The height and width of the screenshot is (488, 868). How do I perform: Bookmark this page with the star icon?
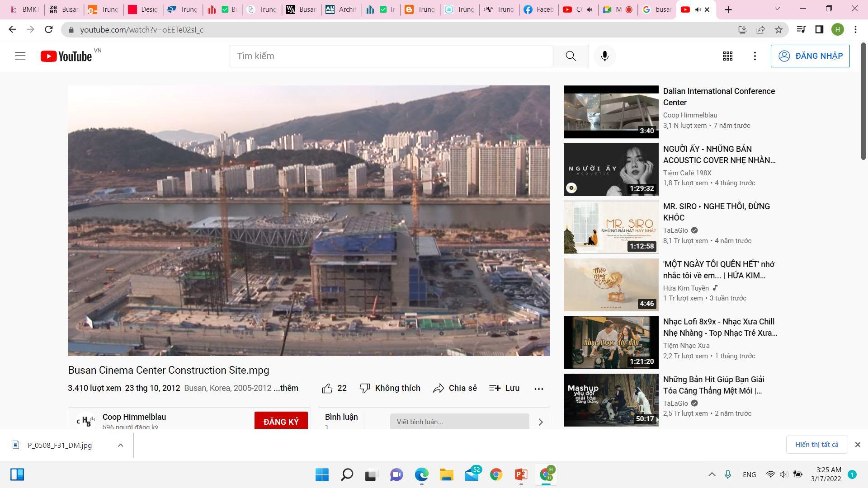point(778,30)
